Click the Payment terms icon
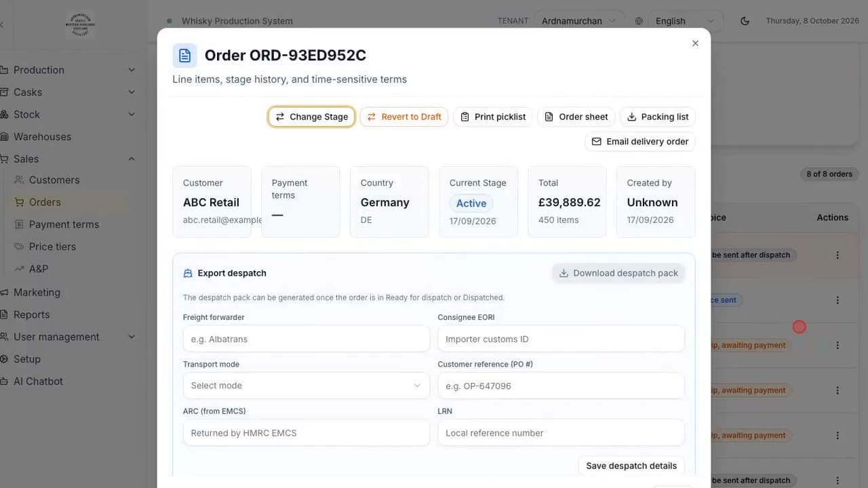This screenshot has height=488, width=868. pyautogui.click(x=19, y=224)
